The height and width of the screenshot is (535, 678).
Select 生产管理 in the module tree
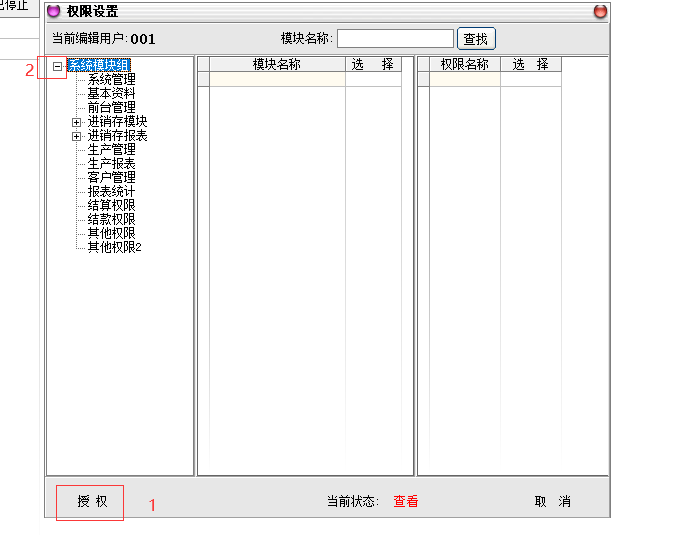coord(111,149)
